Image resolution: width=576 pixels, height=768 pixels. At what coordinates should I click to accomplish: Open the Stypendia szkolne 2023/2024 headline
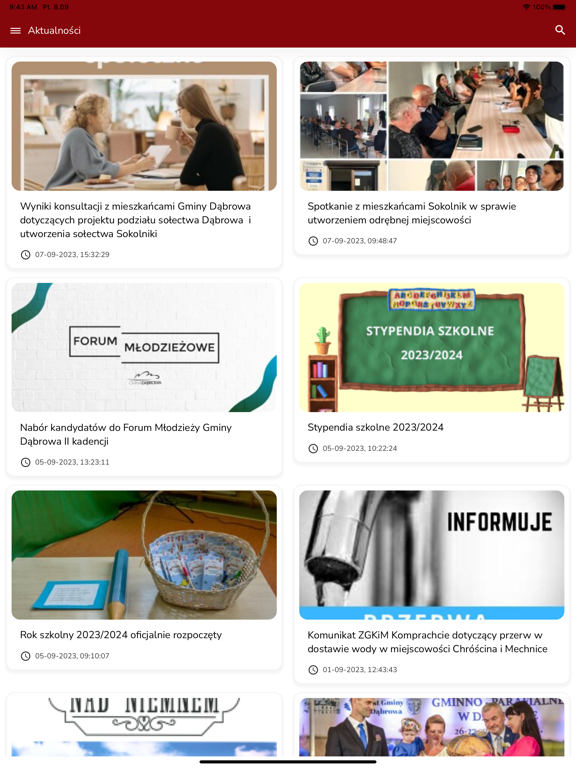[375, 427]
